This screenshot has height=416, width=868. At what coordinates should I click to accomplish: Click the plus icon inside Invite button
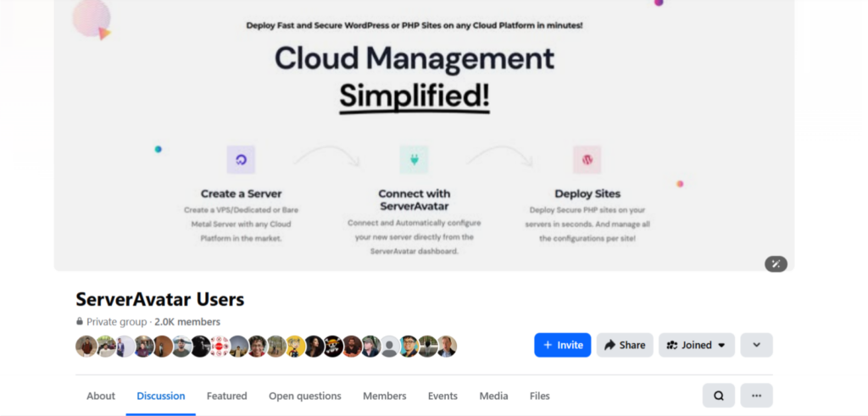(x=548, y=345)
